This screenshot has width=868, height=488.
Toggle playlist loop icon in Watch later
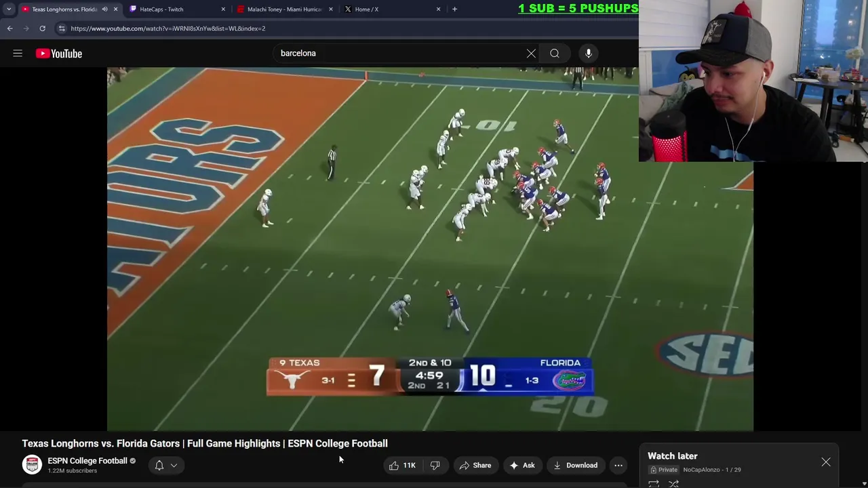[654, 483]
